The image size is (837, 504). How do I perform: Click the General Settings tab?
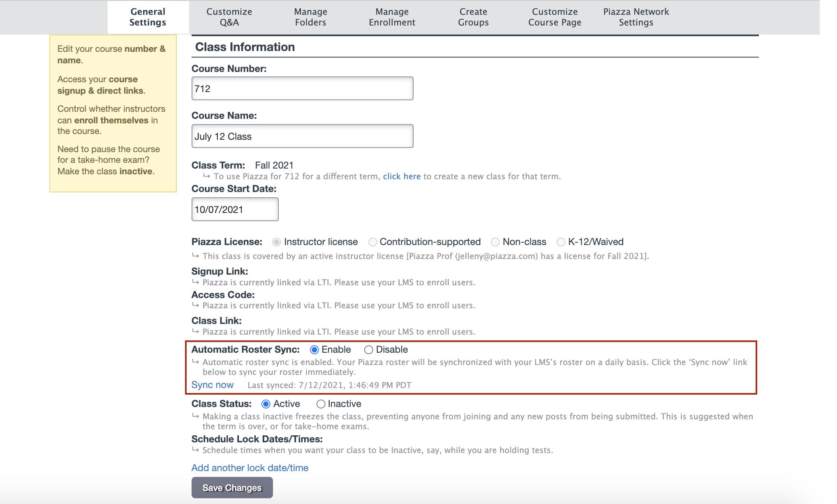(x=148, y=17)
